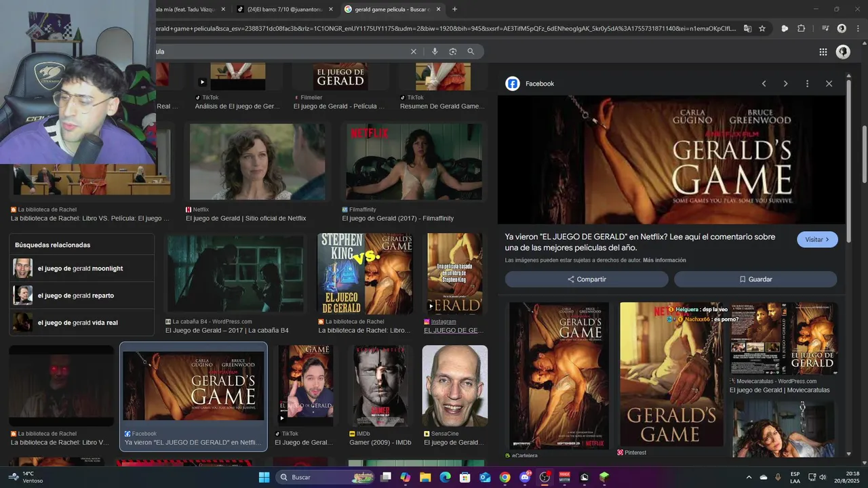Image resolution: width=868 pixels, height=488 pixels.
Task: Open the selected Facebook Gerald's Game thumbnail
Action: click(193, 386)
